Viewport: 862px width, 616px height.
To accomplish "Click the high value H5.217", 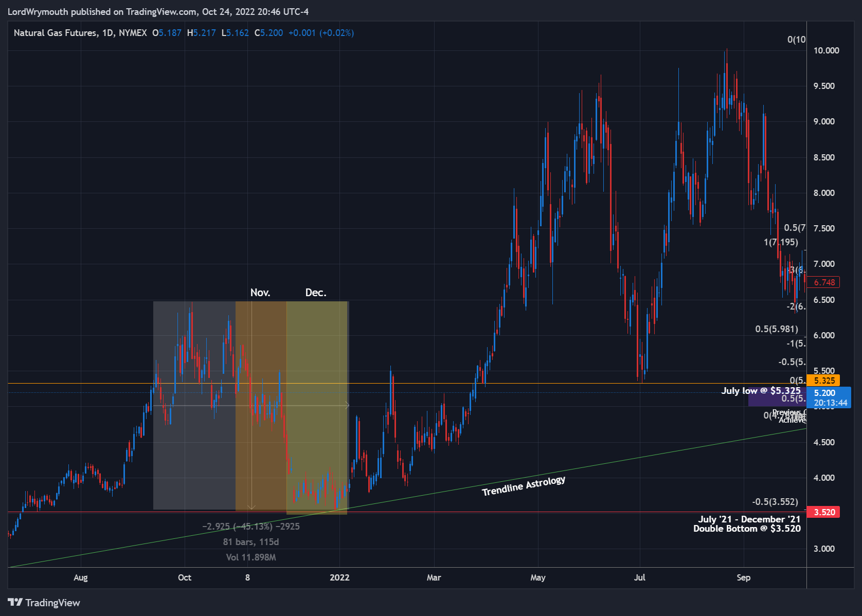I will pos(201,33).
